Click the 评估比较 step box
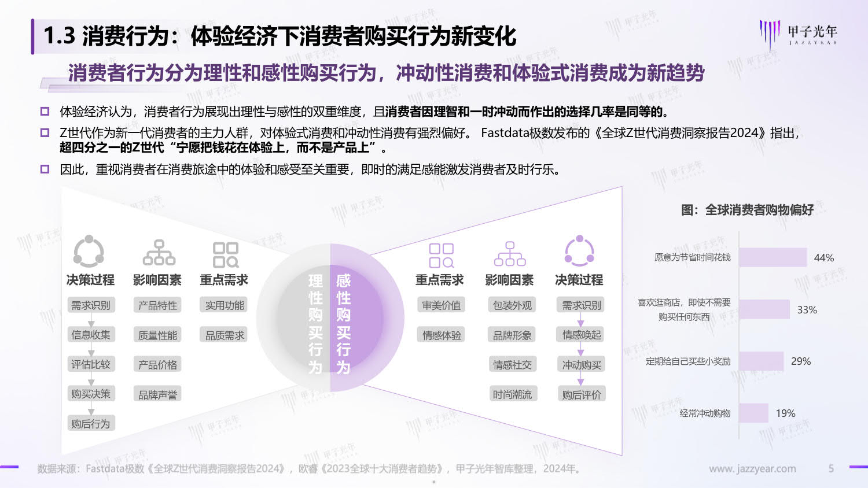The height and width of the screenshot is (488, 868). click(91, 364)
